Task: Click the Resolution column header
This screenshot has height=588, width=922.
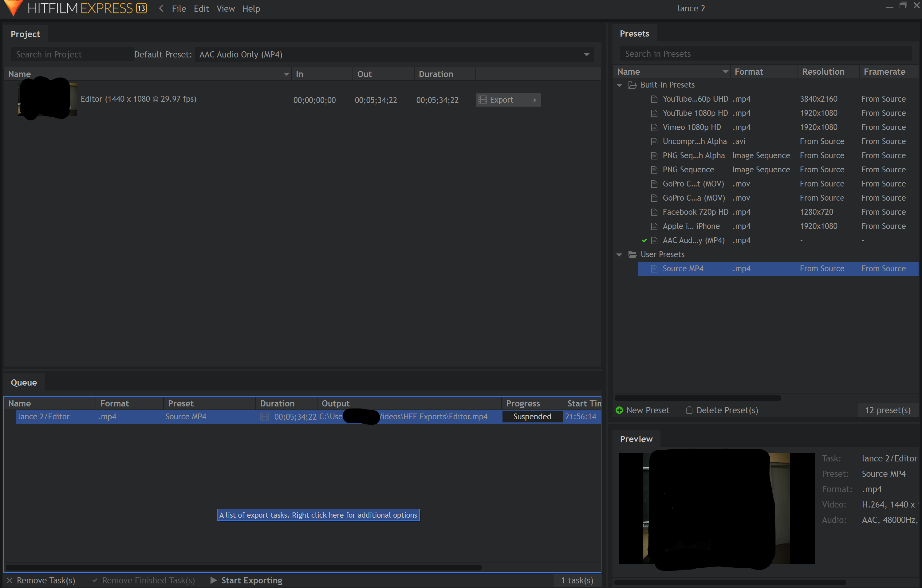Action: (x=828, y=72)
